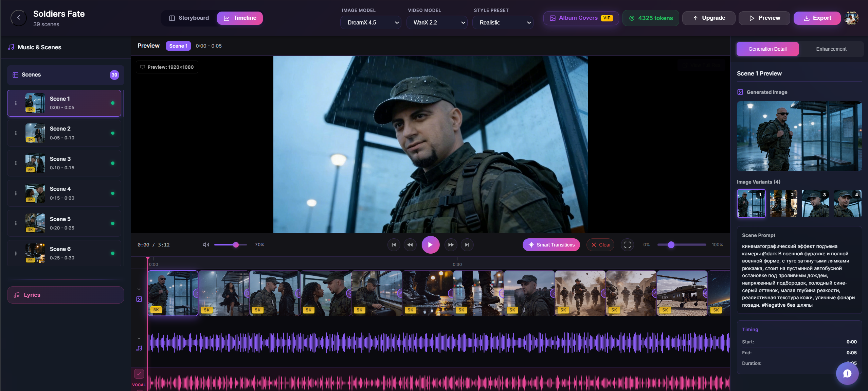Image resolution: width=868 pixels, height=391 pixels.
Task: Switch to the Timeline tab
Action: (240, 18)
